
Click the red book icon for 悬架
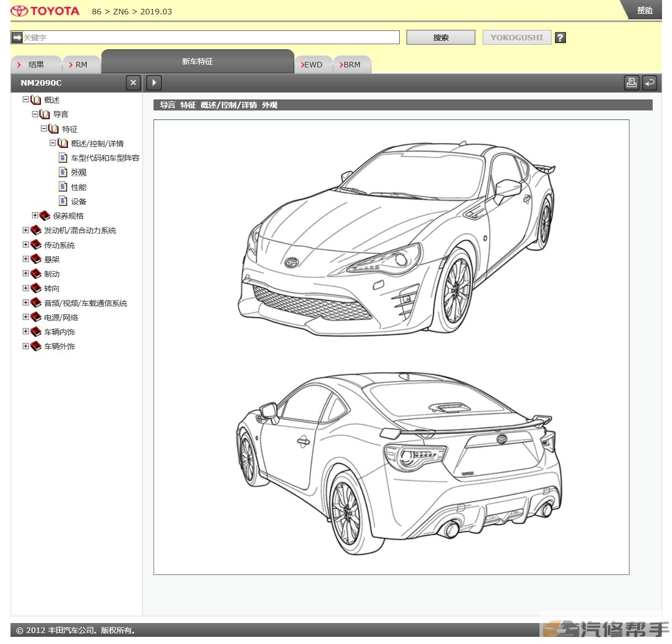36,259
